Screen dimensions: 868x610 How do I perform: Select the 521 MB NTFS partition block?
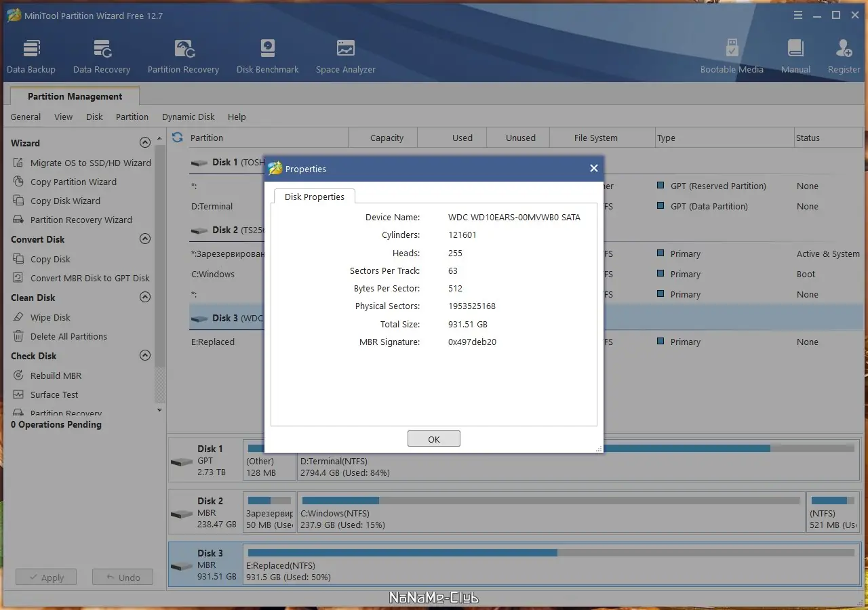(833, 513)
